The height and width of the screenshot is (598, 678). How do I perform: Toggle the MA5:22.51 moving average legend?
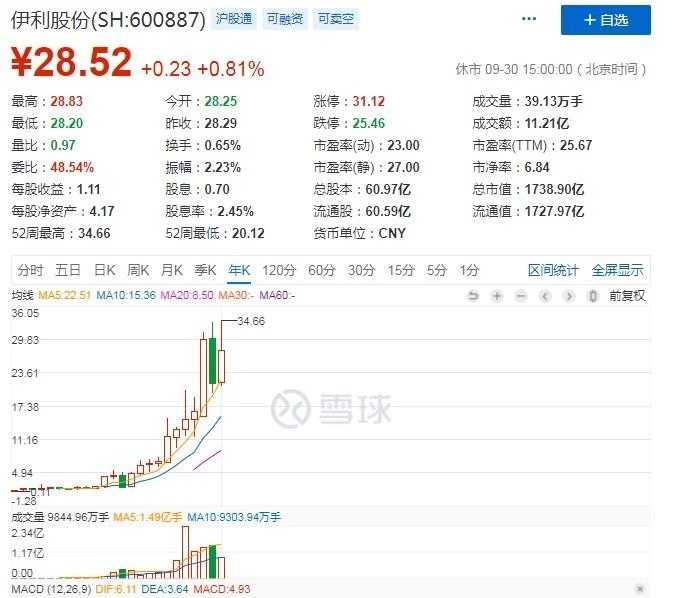pos(64,296)
